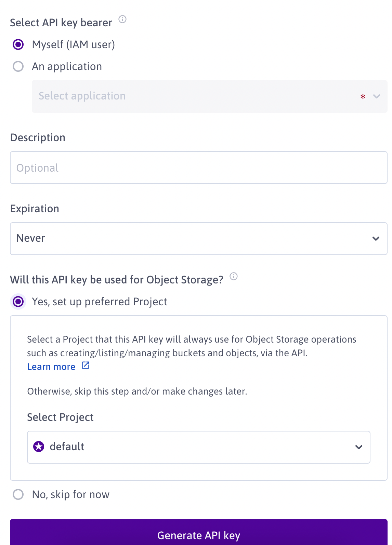
Task: Click the red asterisk in Select application field
Action: click(363, 97)
